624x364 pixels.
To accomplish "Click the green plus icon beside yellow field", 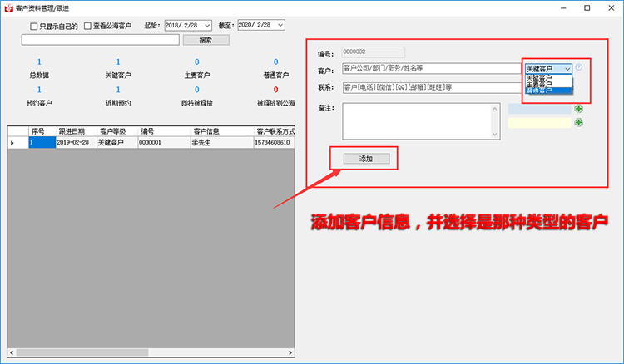I will (x=578, y=122).
